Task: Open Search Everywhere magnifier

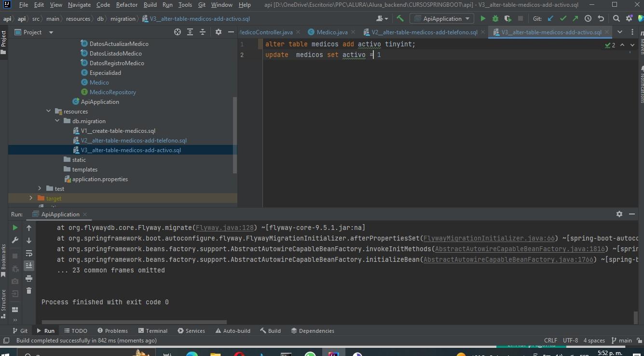Action: [617, 18]
